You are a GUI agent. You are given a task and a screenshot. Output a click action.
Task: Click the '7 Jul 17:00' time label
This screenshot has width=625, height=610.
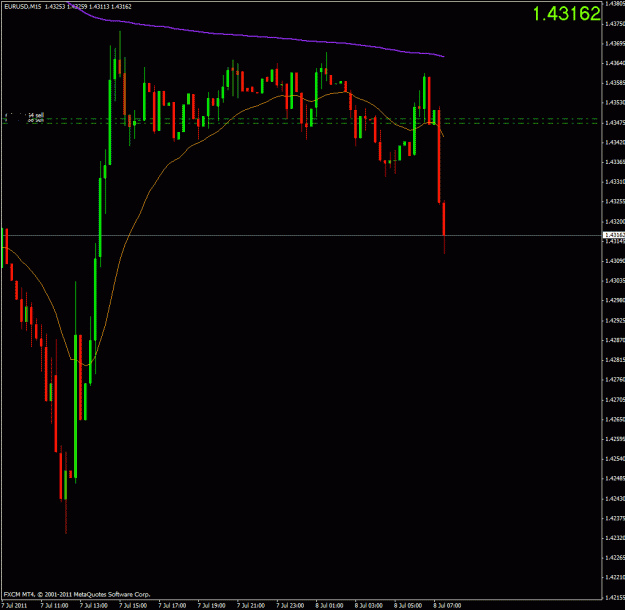click(x=172, y=606)
